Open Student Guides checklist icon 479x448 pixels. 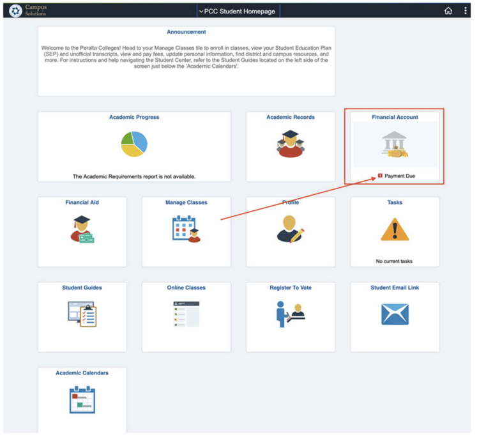click(82, 314)
